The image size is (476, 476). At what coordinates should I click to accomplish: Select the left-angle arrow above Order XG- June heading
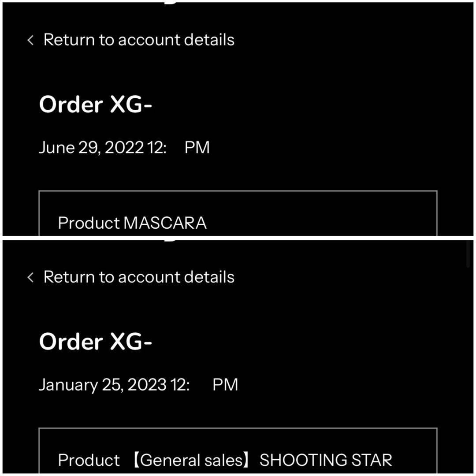30,40
